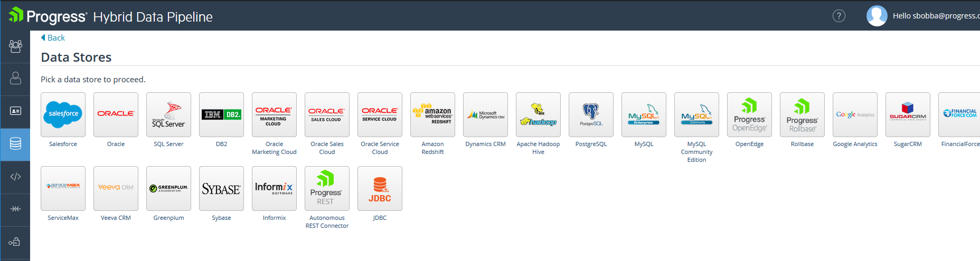Screen dimensions: 980x261
Task: Open the ID card sidebar icon
Action: tap(15, 111)
